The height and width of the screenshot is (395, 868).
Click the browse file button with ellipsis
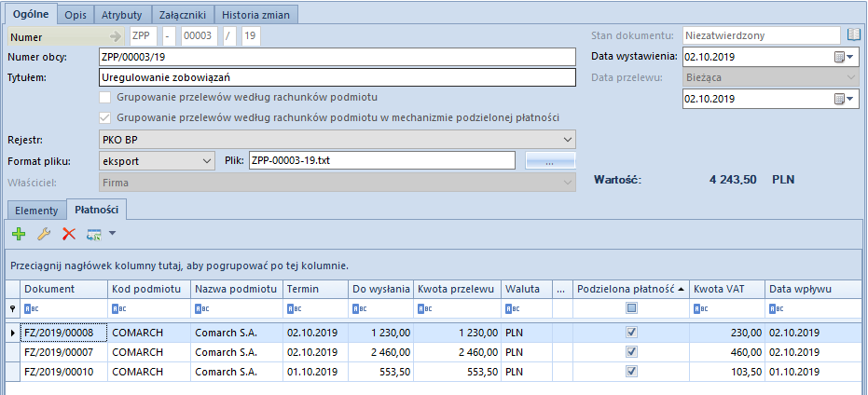tap(551, 161)
